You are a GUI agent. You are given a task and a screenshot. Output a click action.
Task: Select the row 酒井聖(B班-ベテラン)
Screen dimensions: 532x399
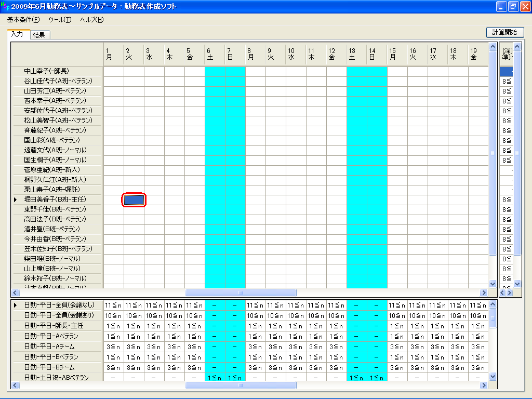coord(57,229)
